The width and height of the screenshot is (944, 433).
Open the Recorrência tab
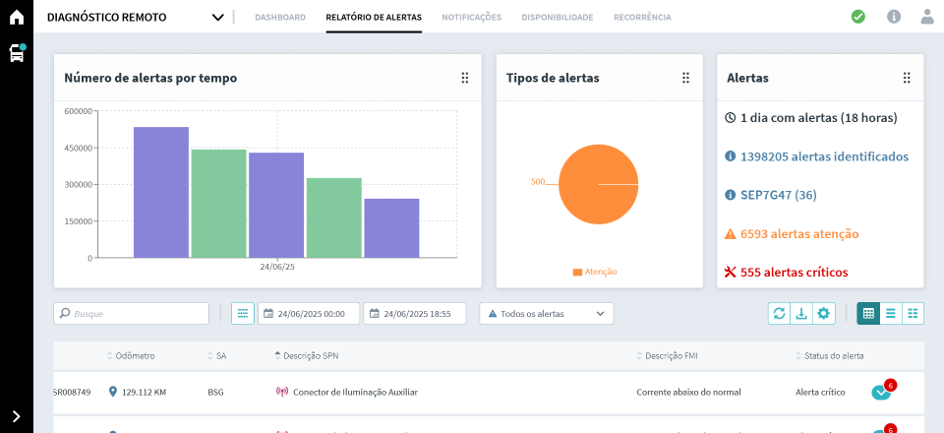coord(642,17)
